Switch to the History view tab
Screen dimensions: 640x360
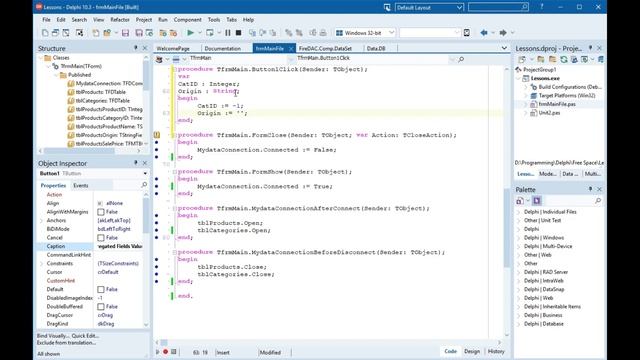click(x=496, y=351)
